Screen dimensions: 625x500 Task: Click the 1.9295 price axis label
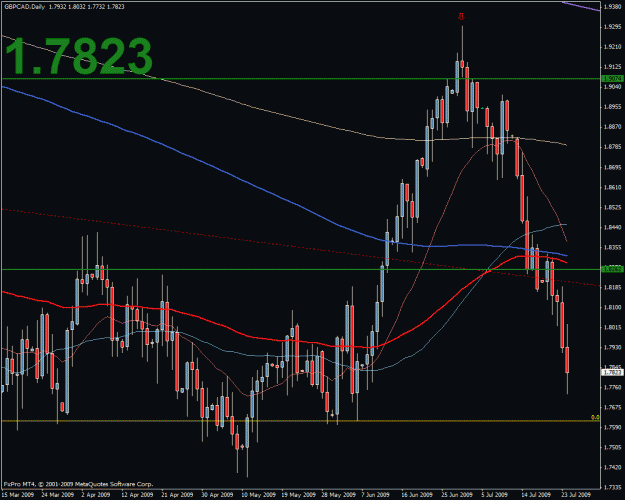tap(613, 27)
